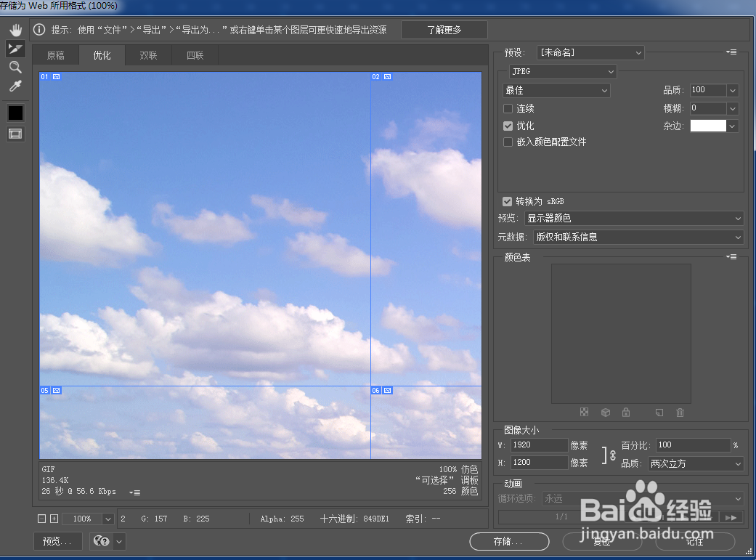Select the Eyedropper tool
Viewport: 756px width, 560px height.
15,86
